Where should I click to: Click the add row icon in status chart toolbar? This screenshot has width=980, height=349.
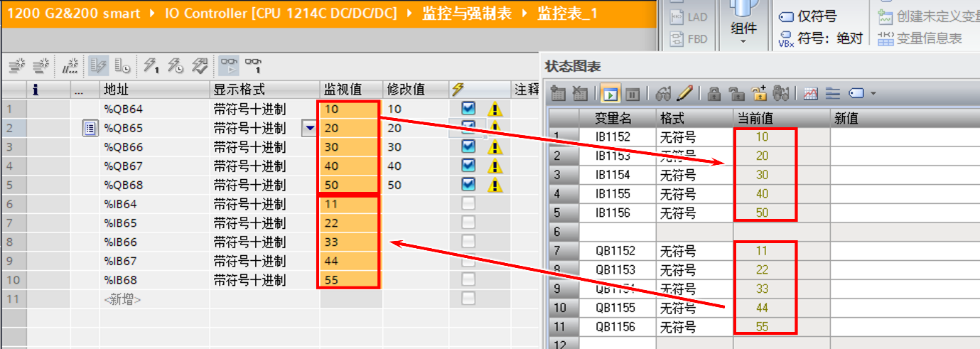[559, 93]
